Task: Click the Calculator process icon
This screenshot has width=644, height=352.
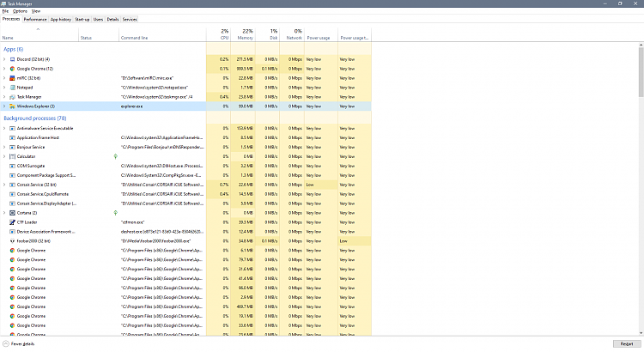Action: click(12, 156)
